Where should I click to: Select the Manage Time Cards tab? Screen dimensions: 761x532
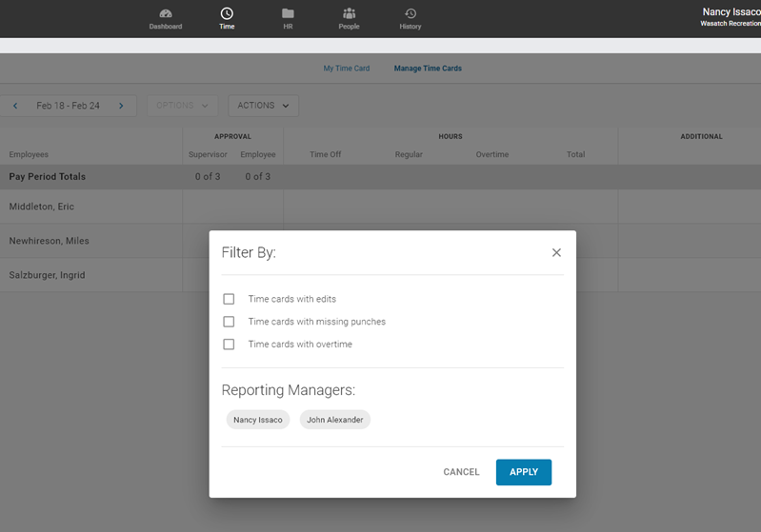coord(428,69)
